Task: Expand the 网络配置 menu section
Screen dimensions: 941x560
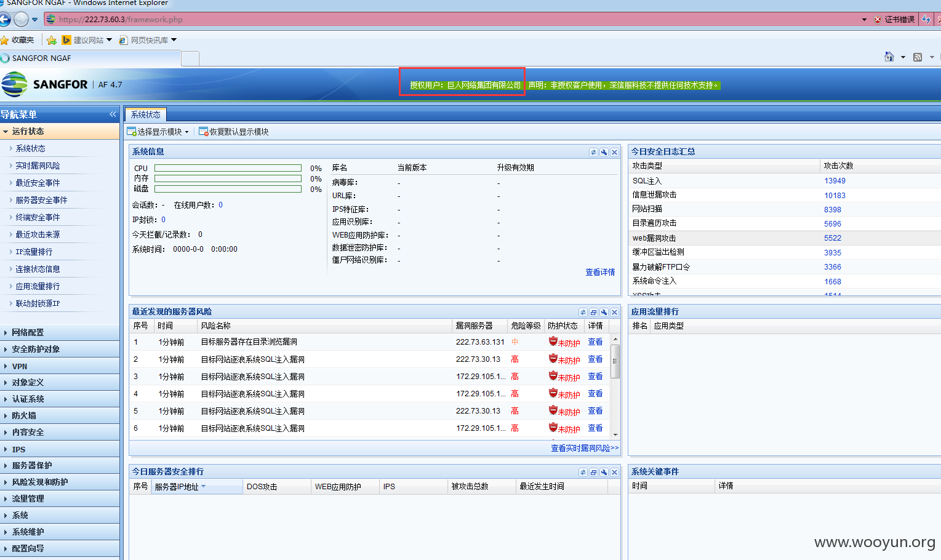Action: click(x=60, y=332)
